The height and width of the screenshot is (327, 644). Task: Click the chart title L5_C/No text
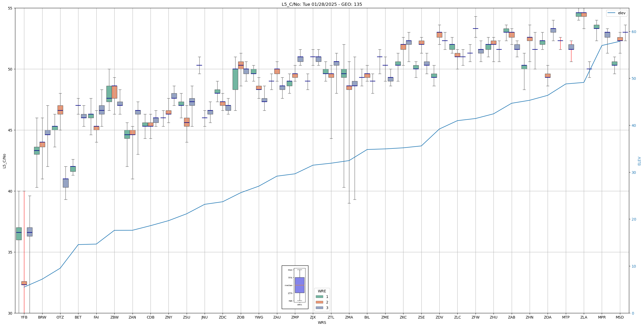coord(322,4)
